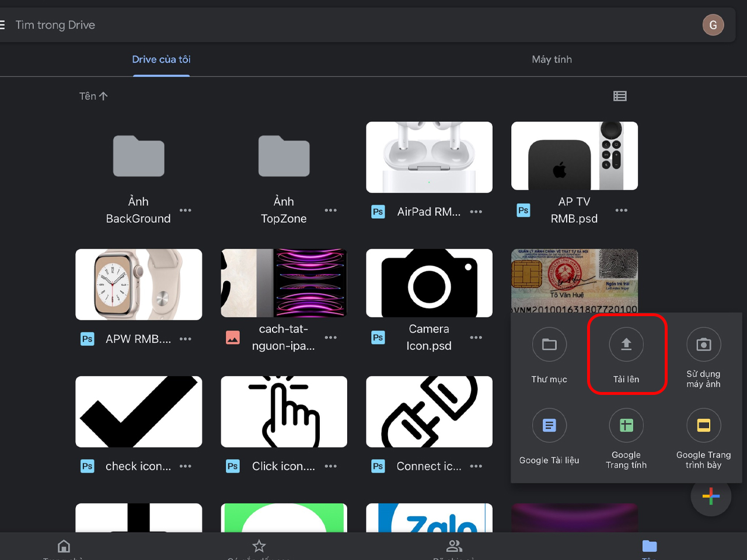747x560 pixels.
Task: Open the G account avatar
Action: pos(713,25)
